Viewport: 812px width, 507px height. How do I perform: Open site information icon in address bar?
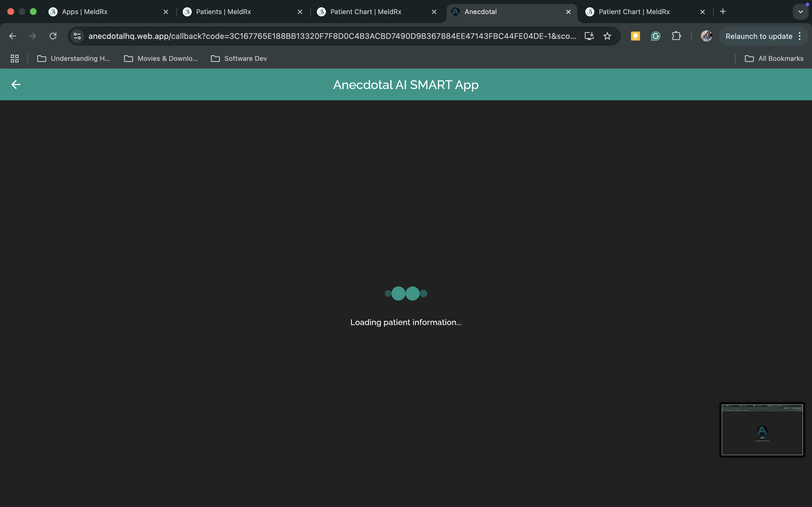tap(77, 36)
